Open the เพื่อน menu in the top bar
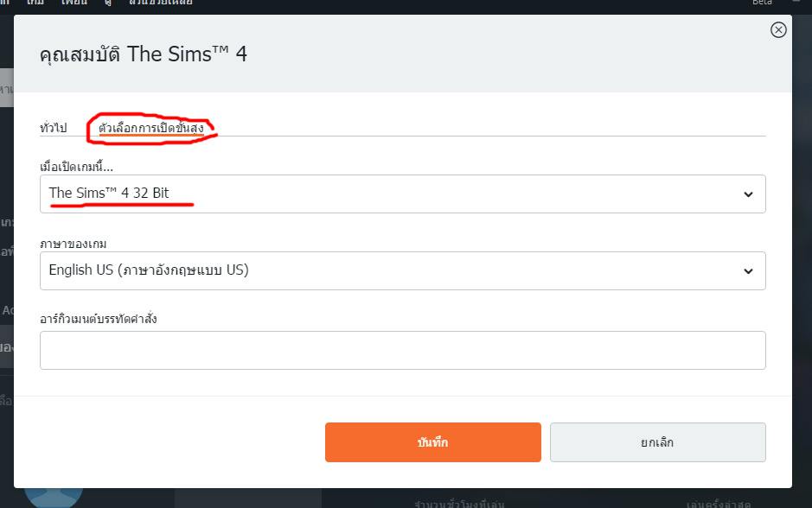The width and height of the screenshot is (812, 508). coord(73,3)
